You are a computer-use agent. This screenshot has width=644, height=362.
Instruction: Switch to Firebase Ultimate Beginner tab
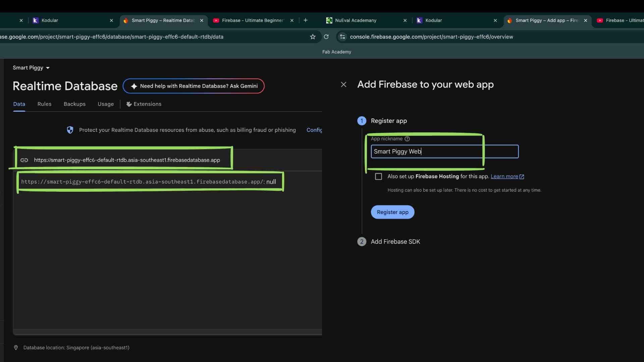click(253, 20)
